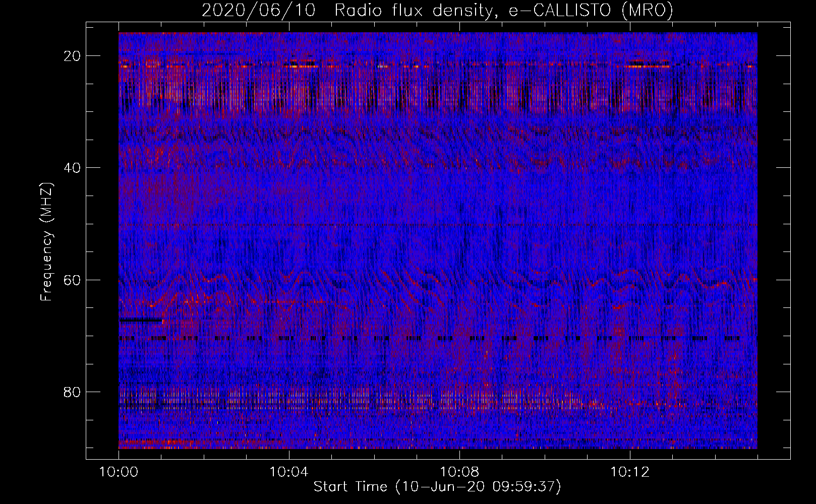Select the 10:04 time tick label

tap(289, 472)
